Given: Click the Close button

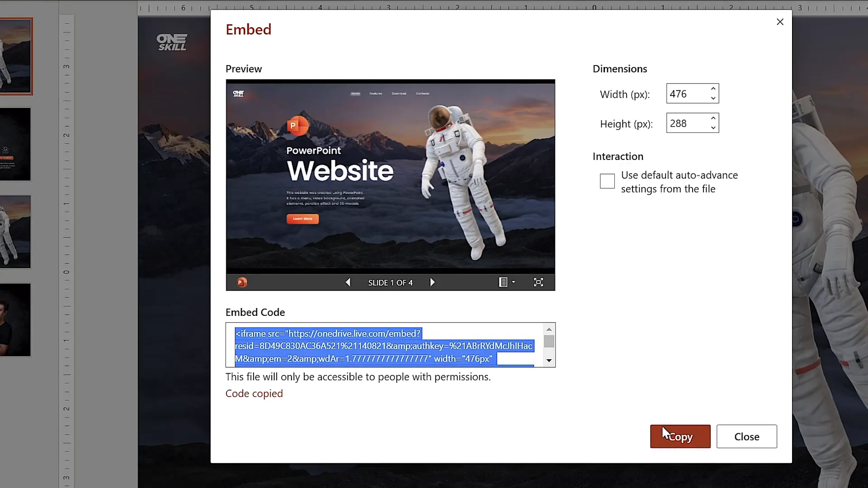Looking at the screenshot, I should (746, 436).
